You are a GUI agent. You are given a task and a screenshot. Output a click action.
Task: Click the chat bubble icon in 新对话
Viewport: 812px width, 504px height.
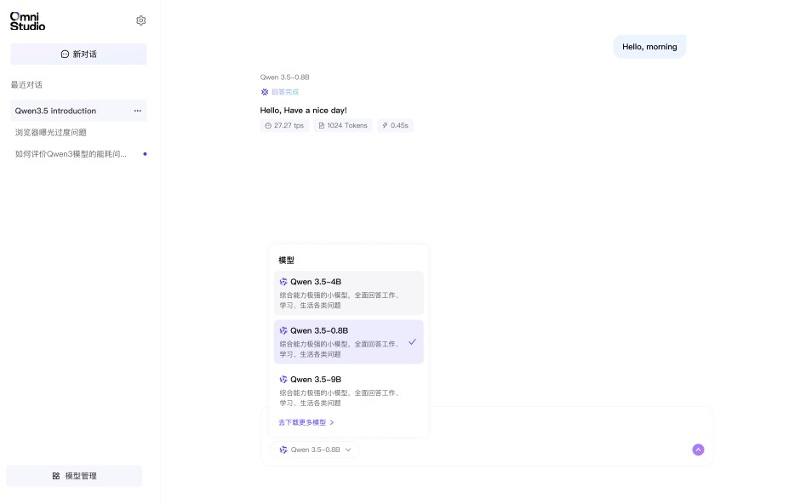65,54
